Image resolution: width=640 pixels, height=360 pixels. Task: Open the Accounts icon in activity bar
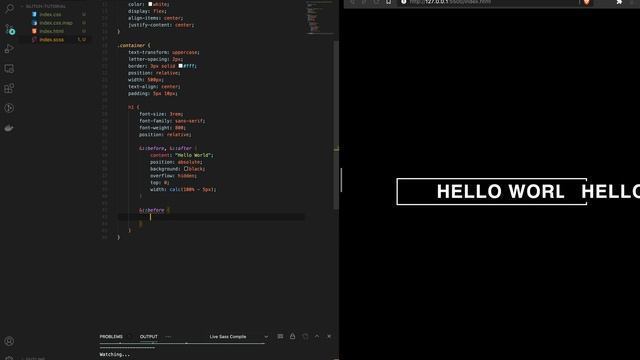click(9, 341)
